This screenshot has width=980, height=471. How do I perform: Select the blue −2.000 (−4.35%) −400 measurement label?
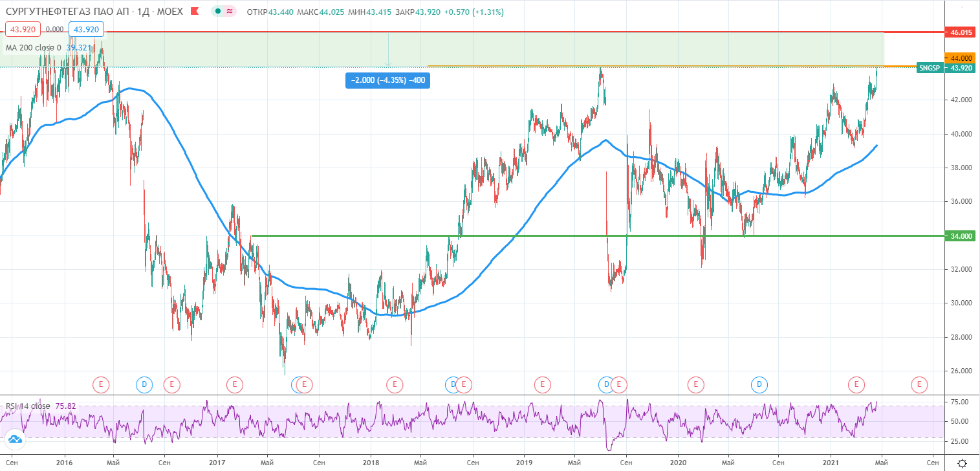click(388, 80)
